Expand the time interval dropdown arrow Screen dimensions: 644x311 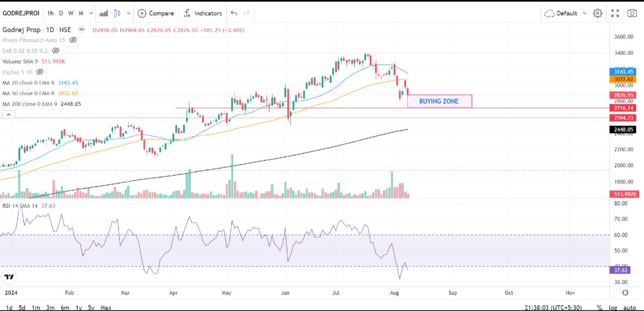pyautogui.click(x=91, y=13)
